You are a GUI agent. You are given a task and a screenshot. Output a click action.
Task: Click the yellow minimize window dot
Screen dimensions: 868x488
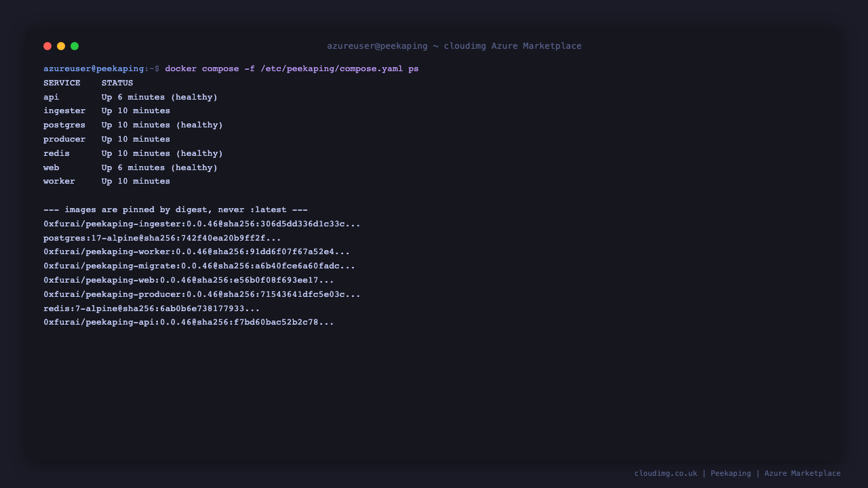tap(61, 46)
